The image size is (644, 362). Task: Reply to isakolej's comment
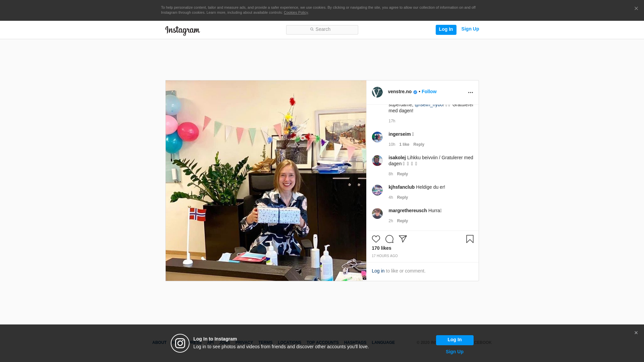(402, 174)
